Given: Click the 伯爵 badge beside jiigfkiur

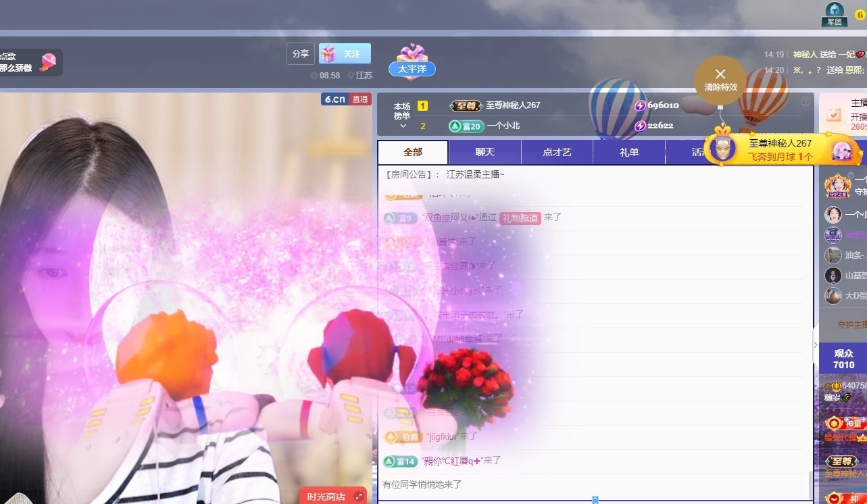Looking at the screenshot, I should 403,436.
